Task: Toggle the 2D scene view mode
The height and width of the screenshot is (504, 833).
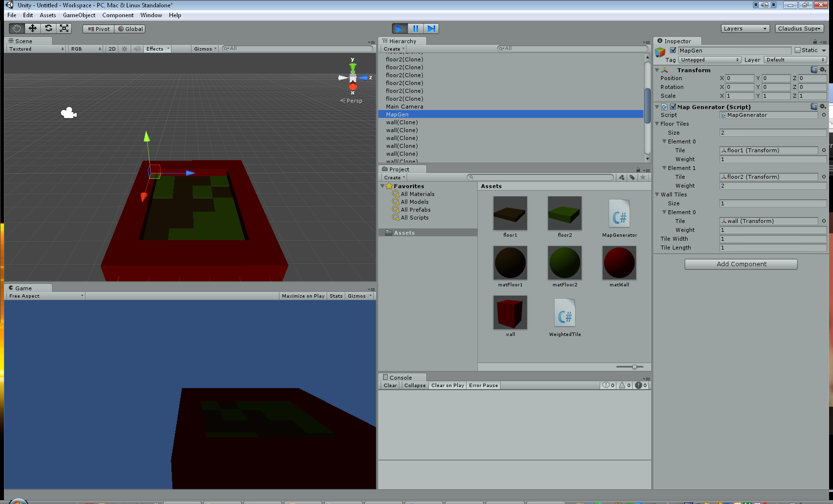Action: pyautogui.click(x=112, y=49)
